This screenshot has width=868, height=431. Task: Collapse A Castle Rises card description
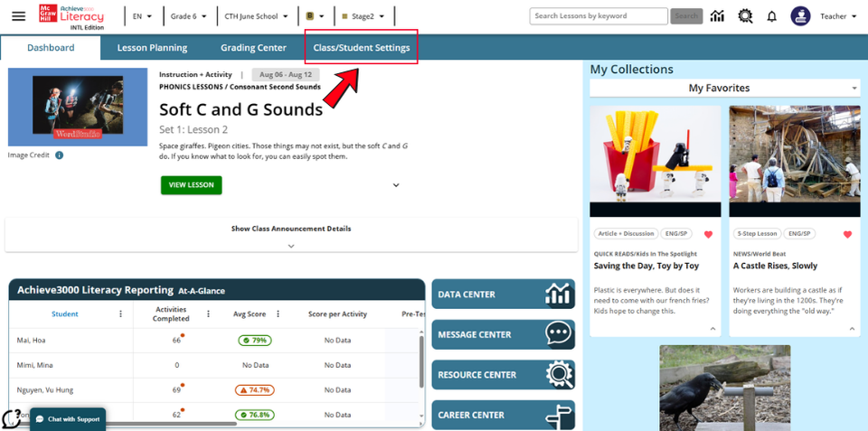(852, 329)
